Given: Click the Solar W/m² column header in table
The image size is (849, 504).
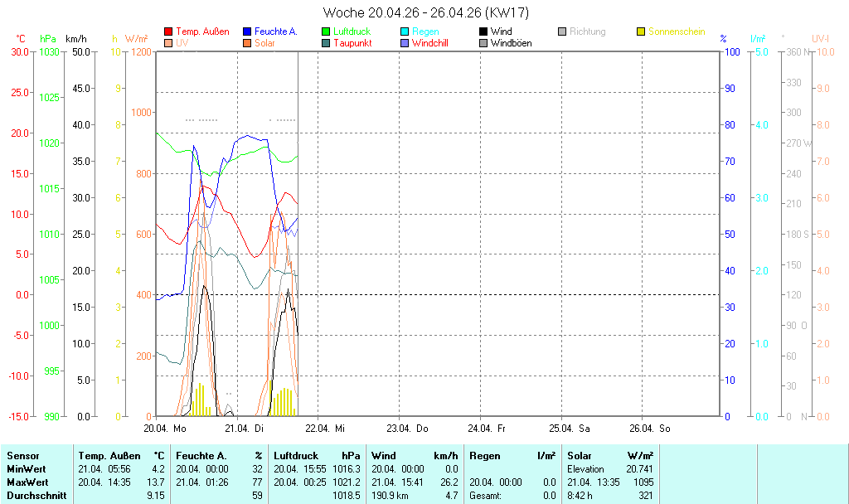Looking at the screenshot, I should click(x=610, y=456).
